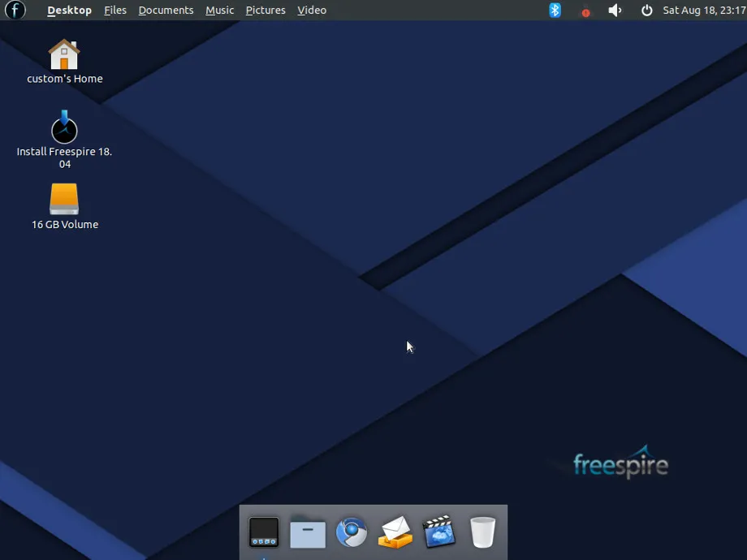Click the desktop switcher icon in dock
This screenshot has height=560, width=747.
(x=263, y=532)
